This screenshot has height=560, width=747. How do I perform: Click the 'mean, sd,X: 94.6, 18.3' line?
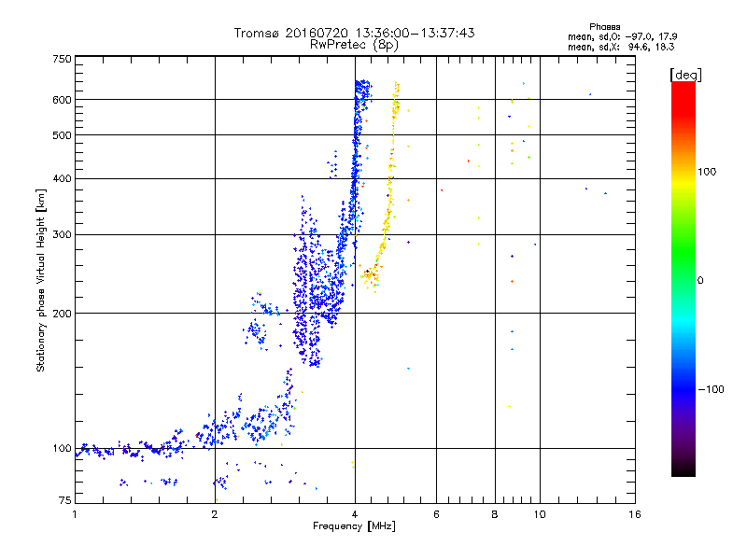[x=621, y=47]
